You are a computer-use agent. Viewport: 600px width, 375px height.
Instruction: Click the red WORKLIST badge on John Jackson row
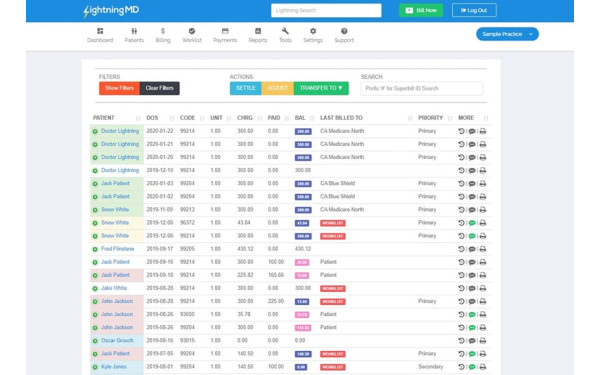(x=333, y=302)
